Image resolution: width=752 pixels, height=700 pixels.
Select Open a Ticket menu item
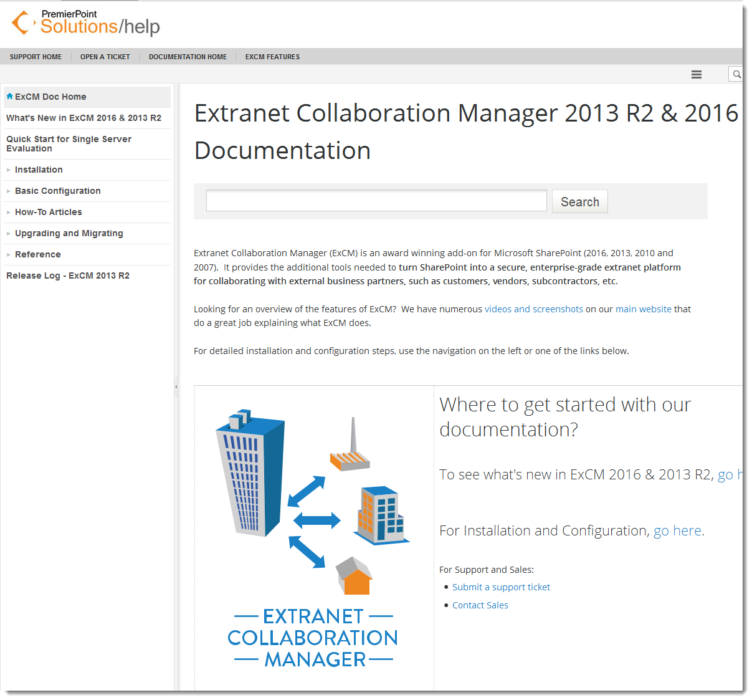[x=105, y=57]
